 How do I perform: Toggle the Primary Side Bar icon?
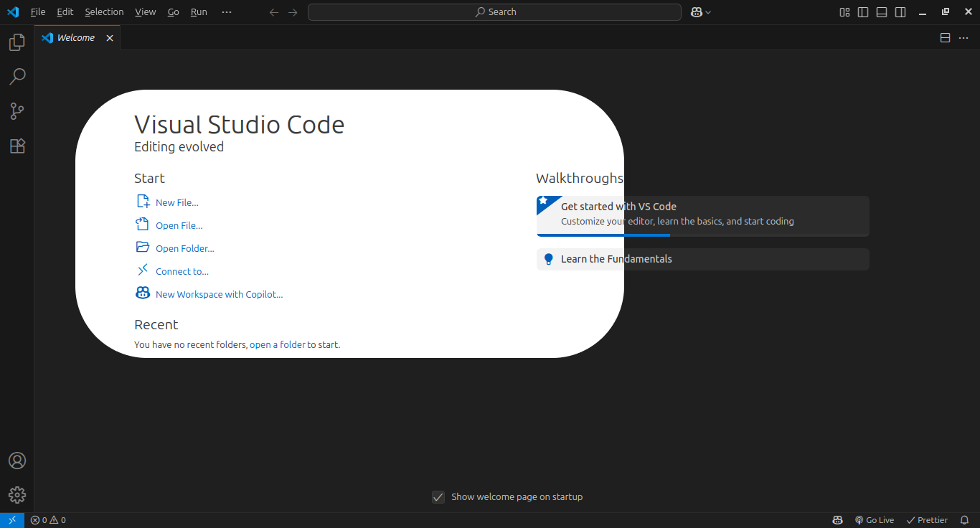(862, 11)
